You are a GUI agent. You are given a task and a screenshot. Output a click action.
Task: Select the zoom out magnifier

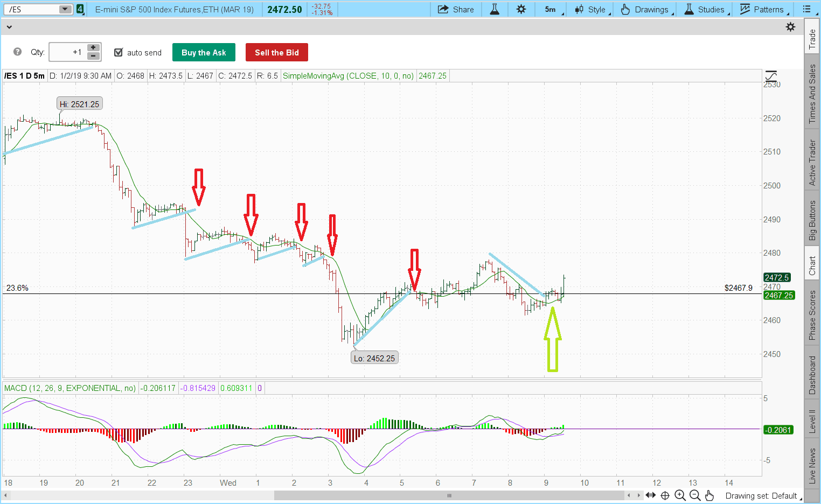695,495
